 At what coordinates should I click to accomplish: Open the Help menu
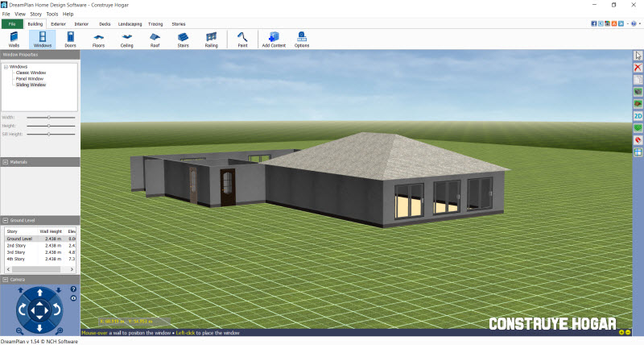[68, 14]
